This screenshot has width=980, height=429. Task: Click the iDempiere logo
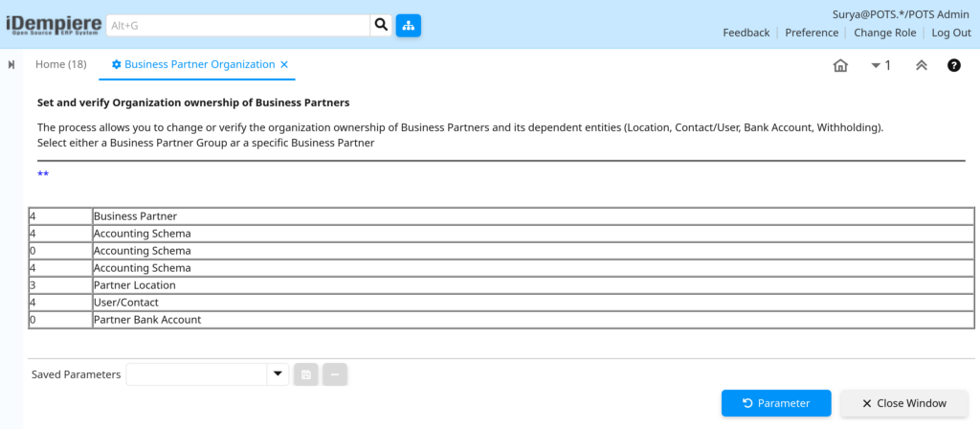pos(54,25)
